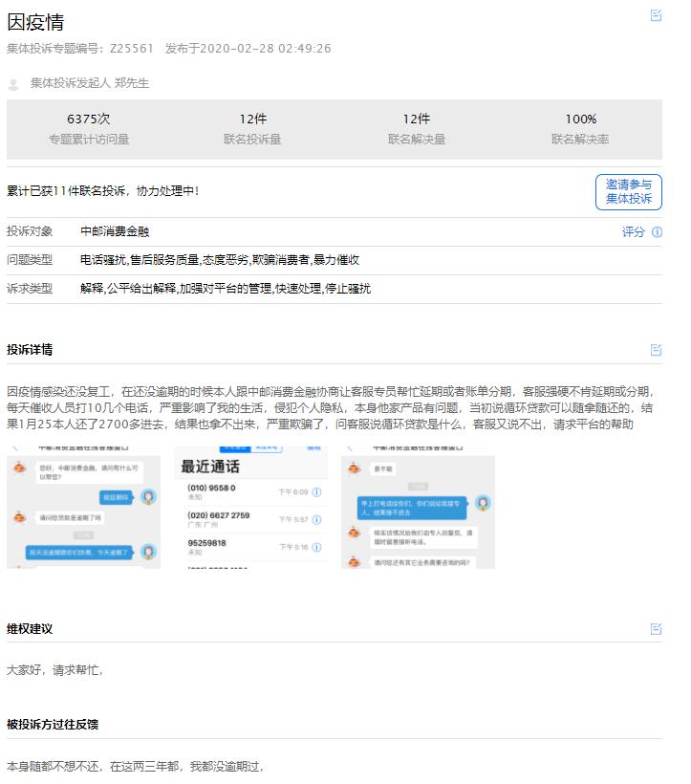The height and width of the screenshot is (784, 691).
Task: Click the 累计已获11件联名投诉 status text
Action: click(103, 191)
